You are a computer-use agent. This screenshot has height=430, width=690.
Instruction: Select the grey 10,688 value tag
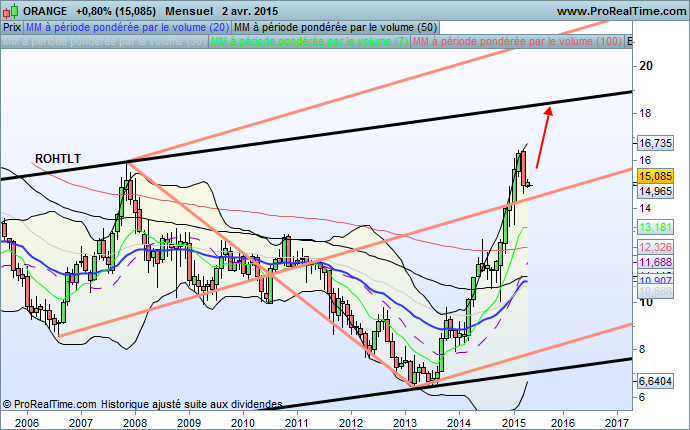coord(655,291)
